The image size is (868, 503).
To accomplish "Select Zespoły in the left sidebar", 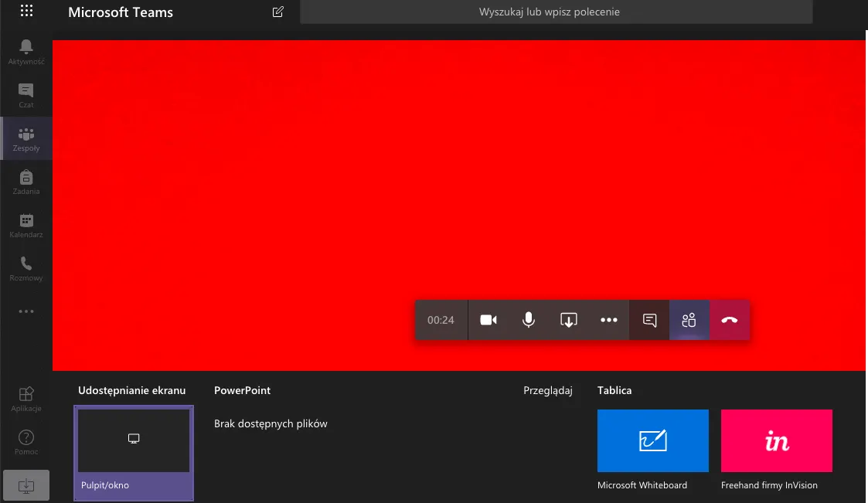I will tap(26, 138).
